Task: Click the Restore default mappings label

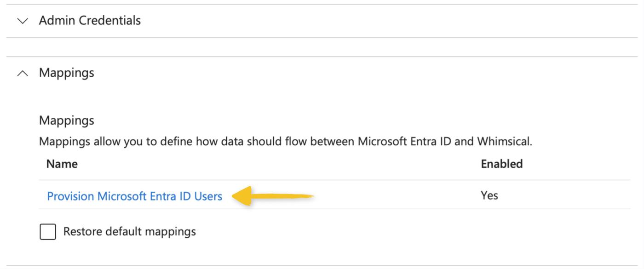Action: 129,231
